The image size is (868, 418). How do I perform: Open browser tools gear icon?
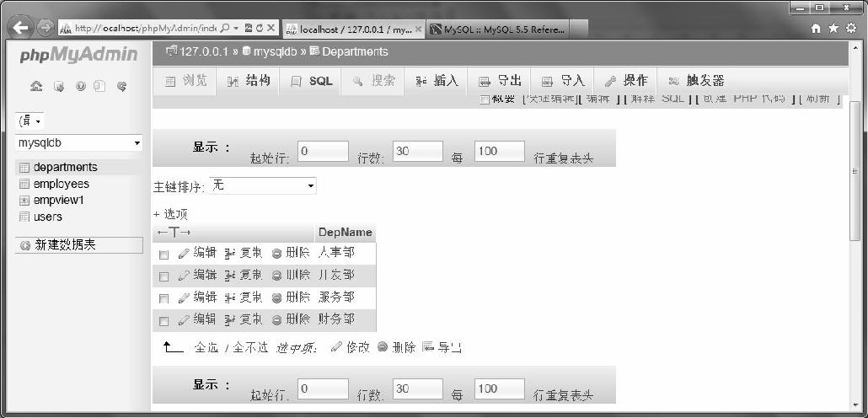point(851,29)
